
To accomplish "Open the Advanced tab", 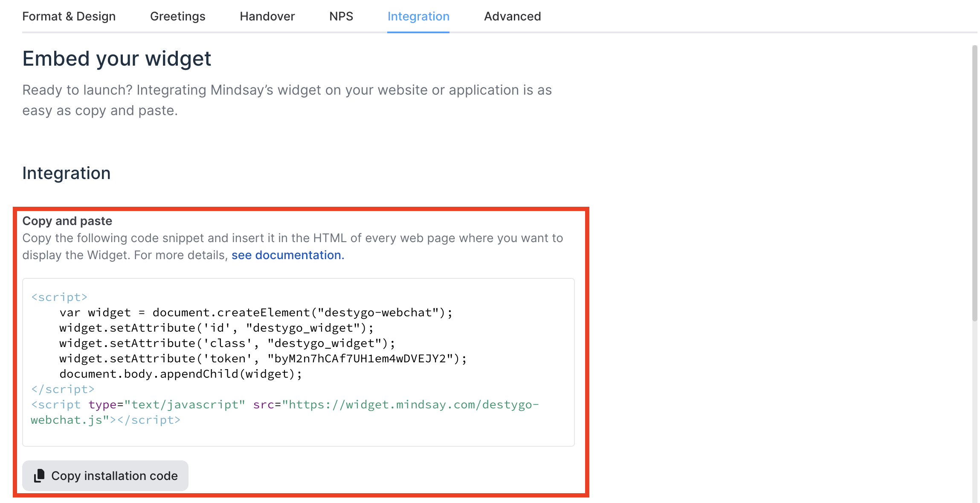I will pos(512,16).
